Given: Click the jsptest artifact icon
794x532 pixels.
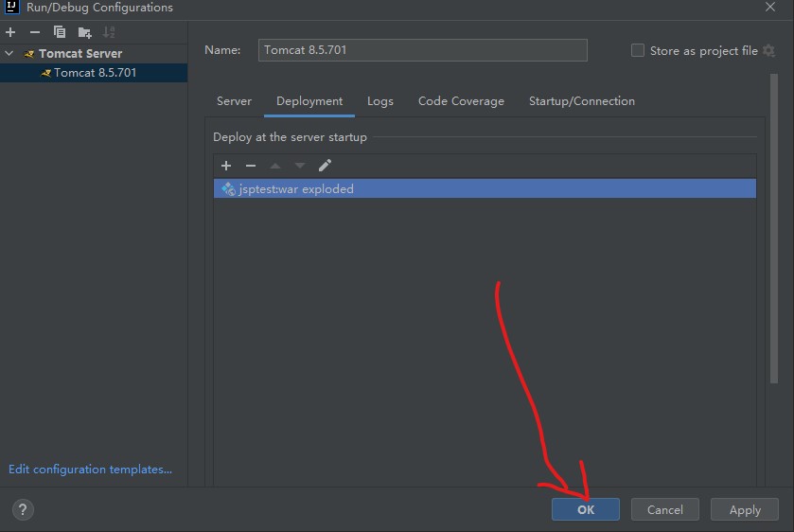Looking at the screenshot, I should tap(228, 189).
